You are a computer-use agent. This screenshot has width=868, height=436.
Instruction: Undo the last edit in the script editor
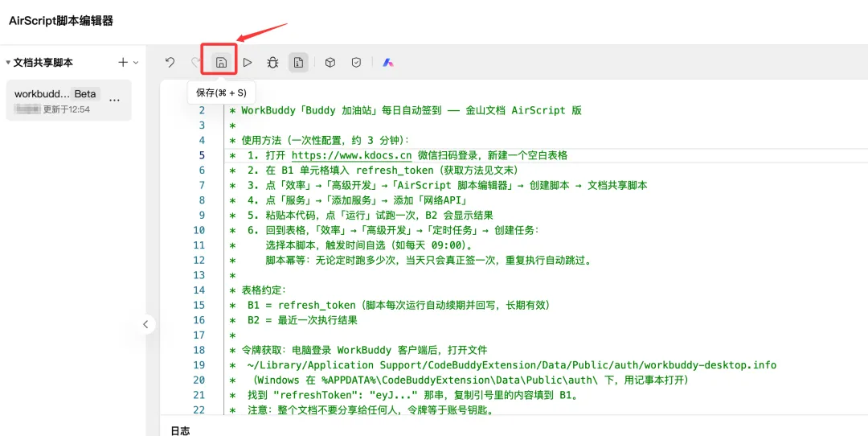[170, 63]
